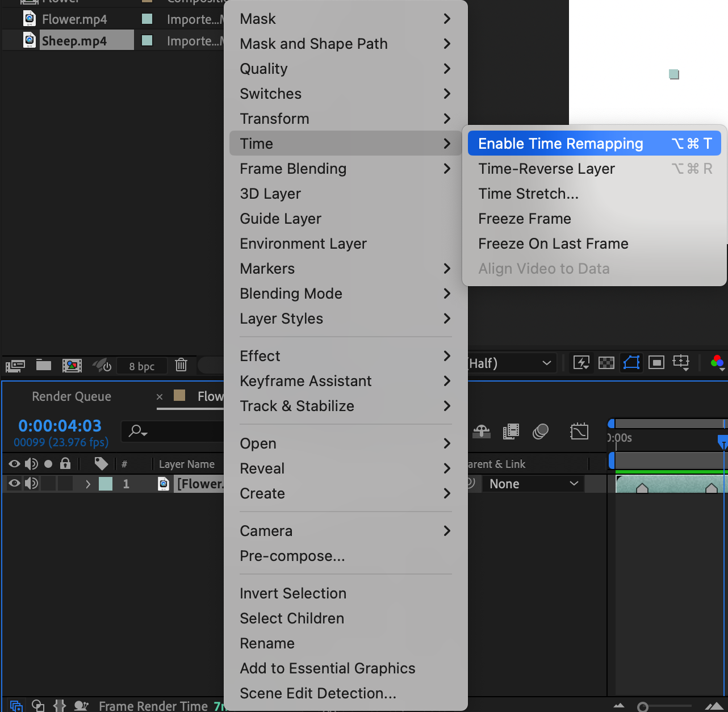Screen dimensions: 728x712
Task: Open the Fast Previews options icon
Action: (581, 362)
